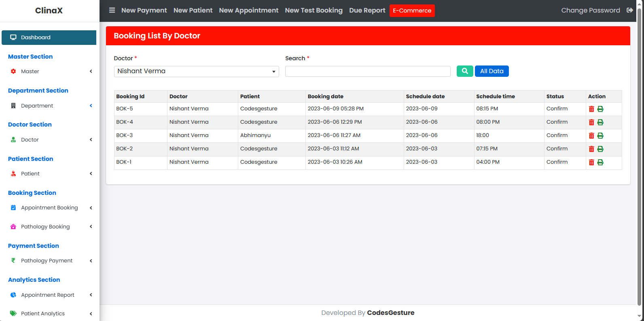Open Due Report from top navigation
644x321 pixels.
click(367, 11)
